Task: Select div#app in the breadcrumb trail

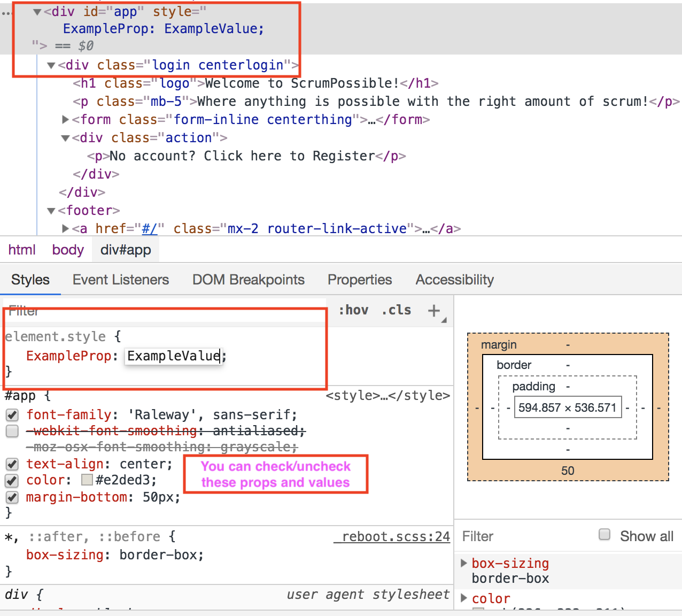Action: 126,250
